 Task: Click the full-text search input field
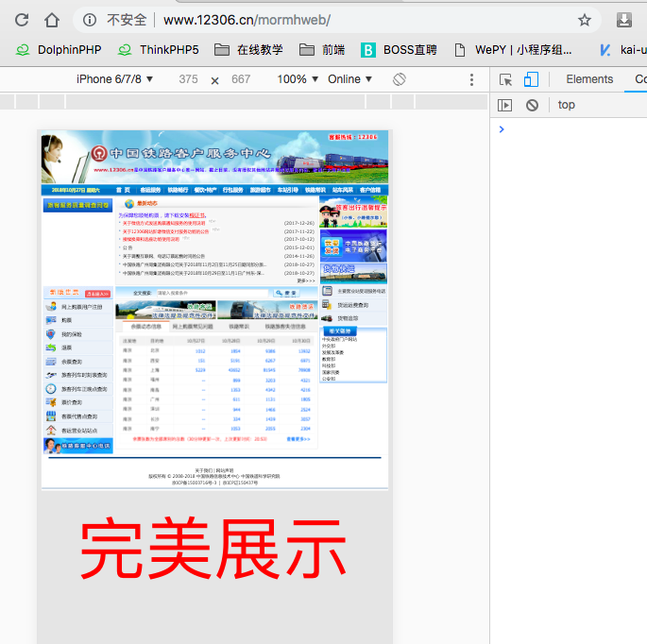213,293
